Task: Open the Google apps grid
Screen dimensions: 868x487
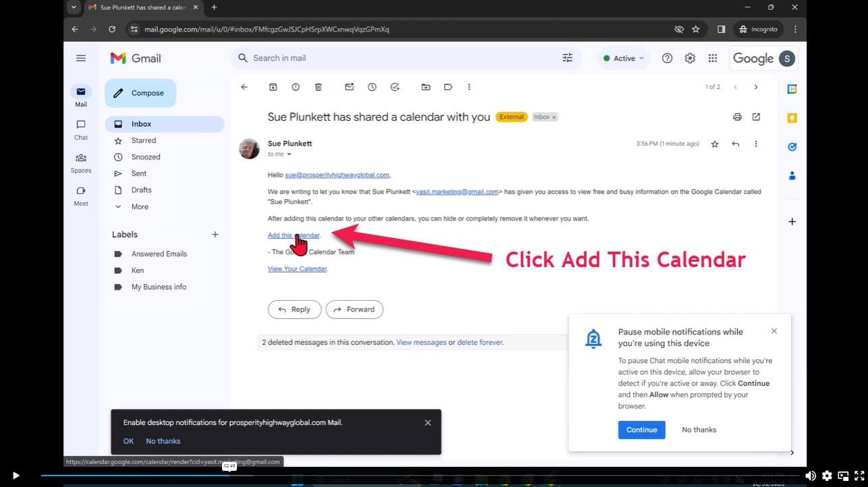Action: pos(712,58)
